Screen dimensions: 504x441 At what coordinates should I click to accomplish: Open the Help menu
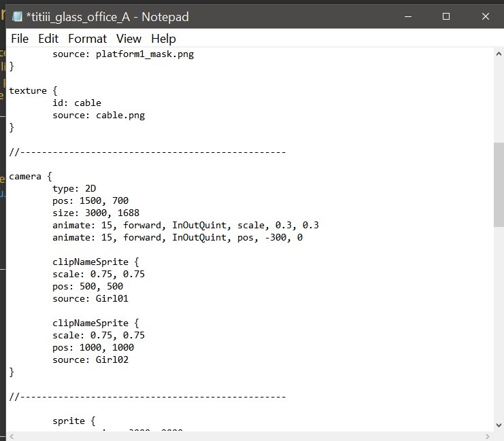(163, 39)
